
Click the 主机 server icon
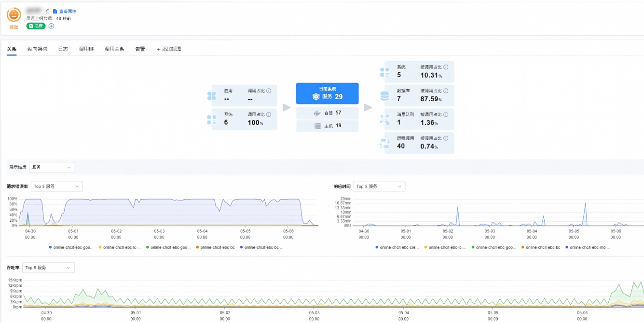click(x=317, y=126)
